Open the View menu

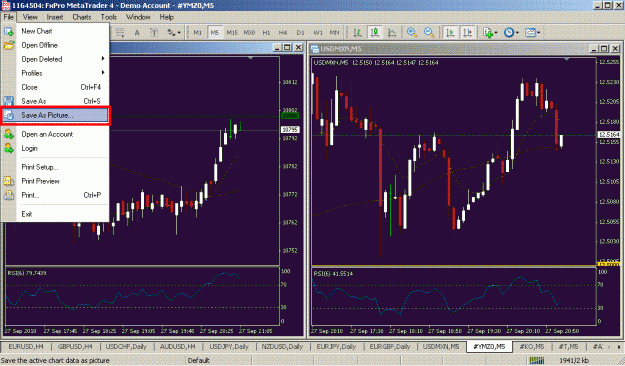(x=30, y=17)
